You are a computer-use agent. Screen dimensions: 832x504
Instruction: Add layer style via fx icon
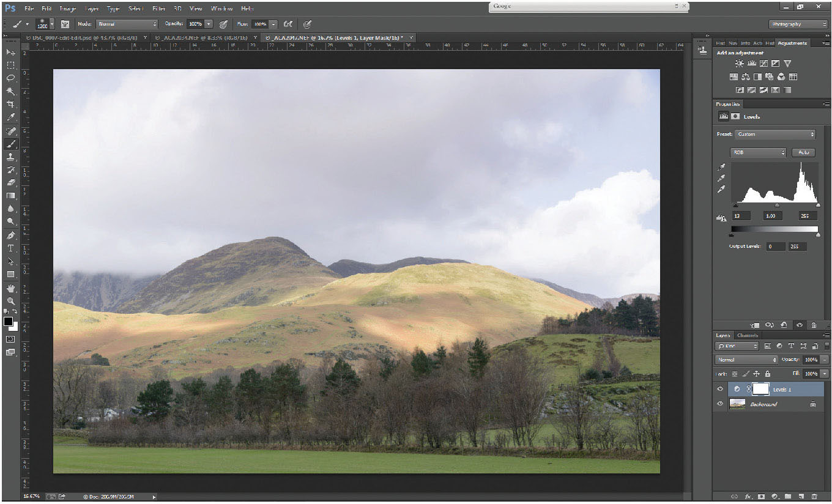[x=748, y=497]
